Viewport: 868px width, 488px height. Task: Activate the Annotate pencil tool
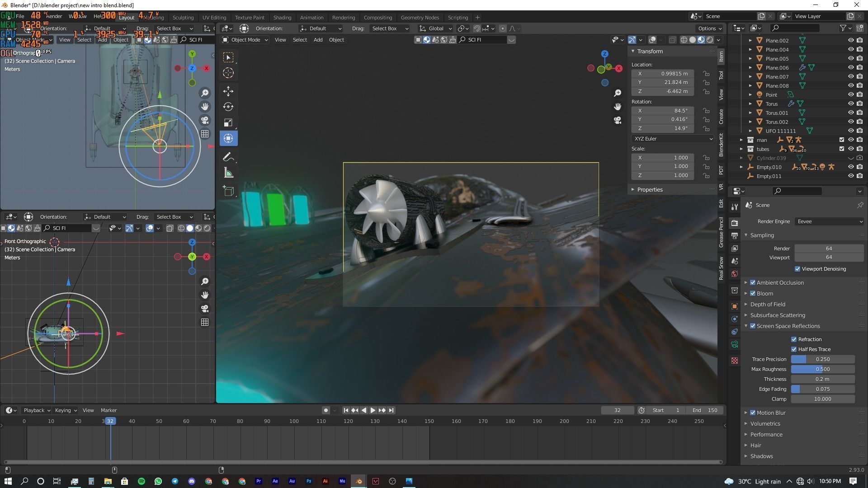coord(228,157)
